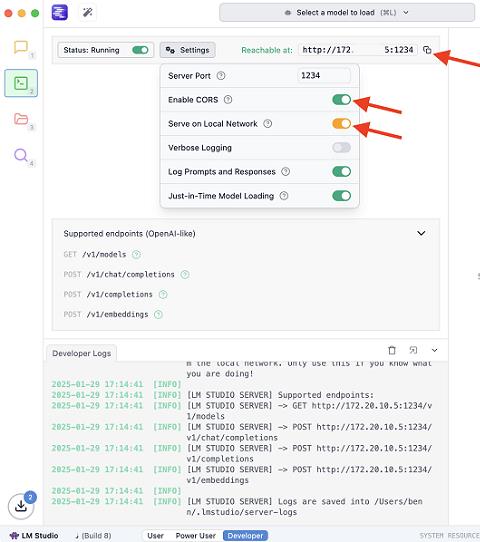Enable the Verbose Logging toggle
Image resolution: width=480 pixels, height=542 pixels.
pyautogui.click(x=341, y=148)
